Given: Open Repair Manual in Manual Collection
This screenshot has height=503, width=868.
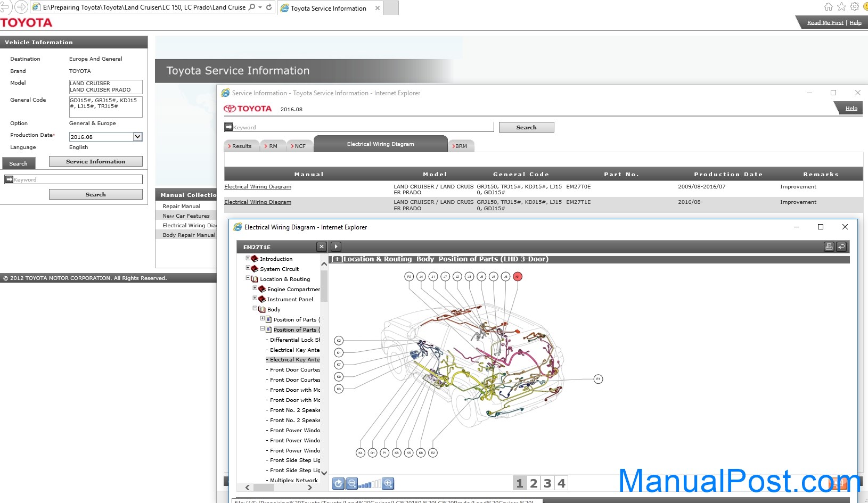Looking at the screenshot, I should click(182, 206).
